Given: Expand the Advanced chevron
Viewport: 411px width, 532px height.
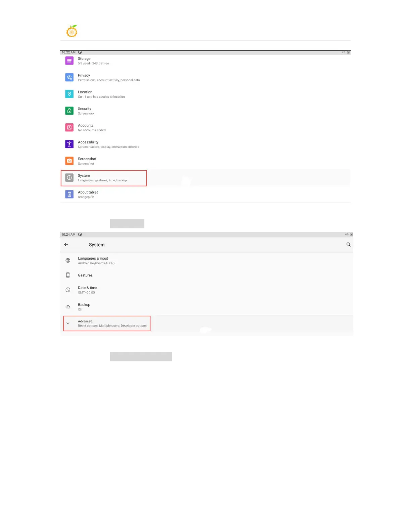Looking at the screenshot, I should 68,323.
